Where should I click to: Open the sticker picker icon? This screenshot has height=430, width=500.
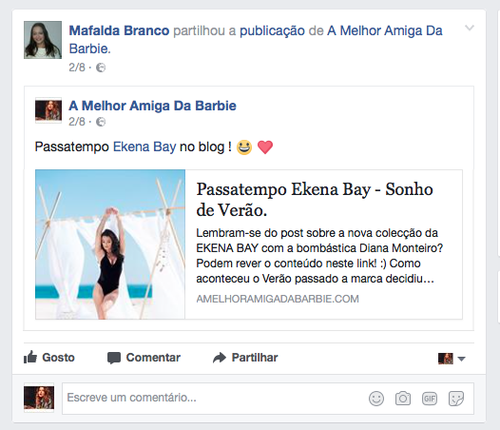(x=456, y=398)
